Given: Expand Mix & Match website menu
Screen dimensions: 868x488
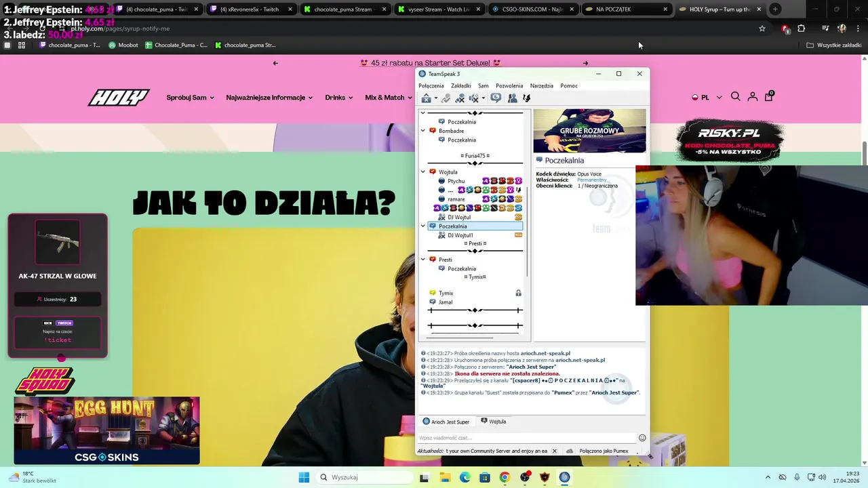Looking at the screenshot, I should click(x=389, y=98).
